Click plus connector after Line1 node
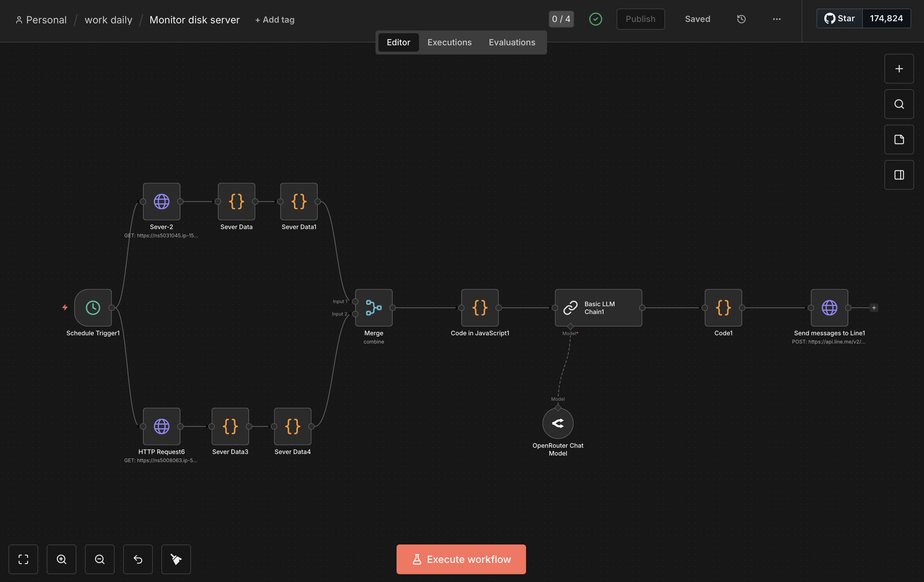 (874, 308)
